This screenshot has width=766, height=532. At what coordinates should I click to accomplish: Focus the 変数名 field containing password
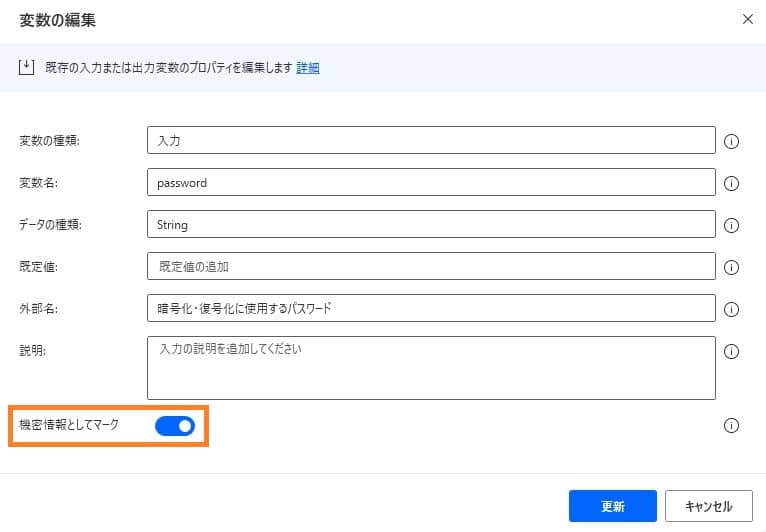tap(431, 182)
